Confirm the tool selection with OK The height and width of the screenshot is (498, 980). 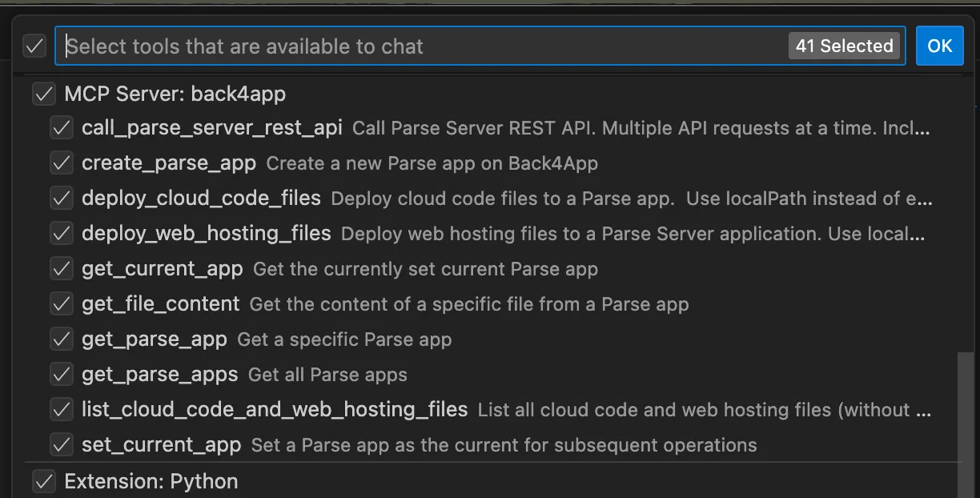[x=939, y=46]
